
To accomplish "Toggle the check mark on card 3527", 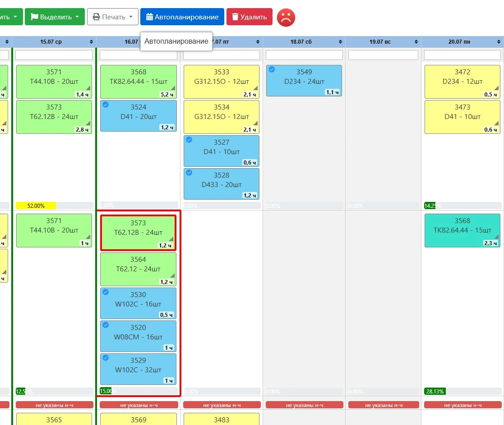I will coord(189,140).
